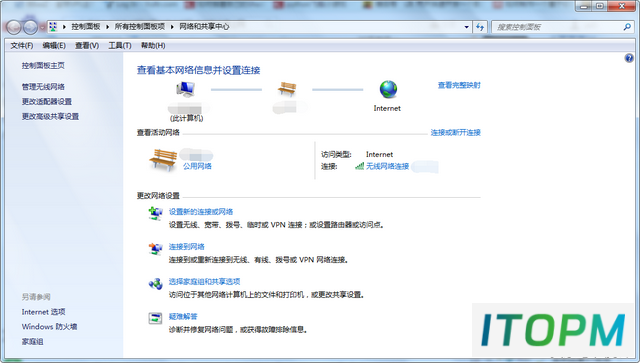The height and width of the screenshot is (363, 640).
Task: Click the homegroup and sharing options icon
Action: [156, 283]
